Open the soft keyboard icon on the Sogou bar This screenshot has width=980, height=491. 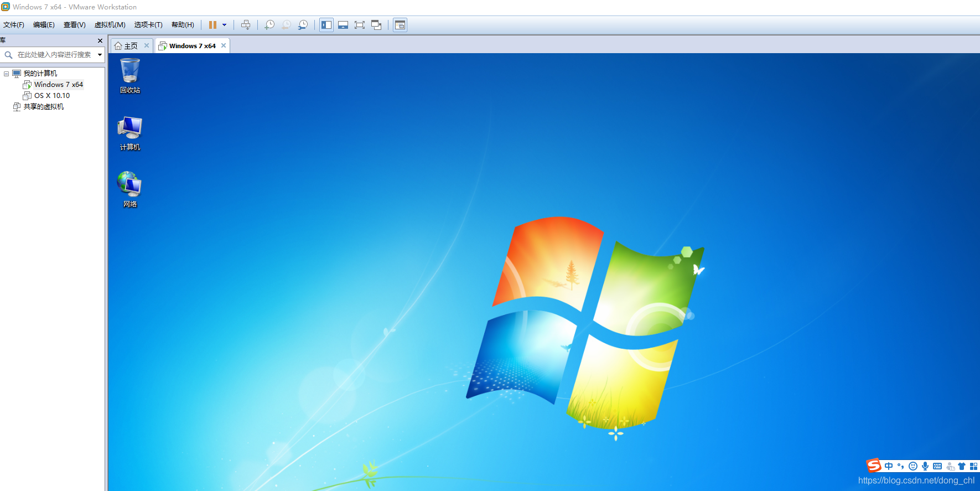(937, 466)
